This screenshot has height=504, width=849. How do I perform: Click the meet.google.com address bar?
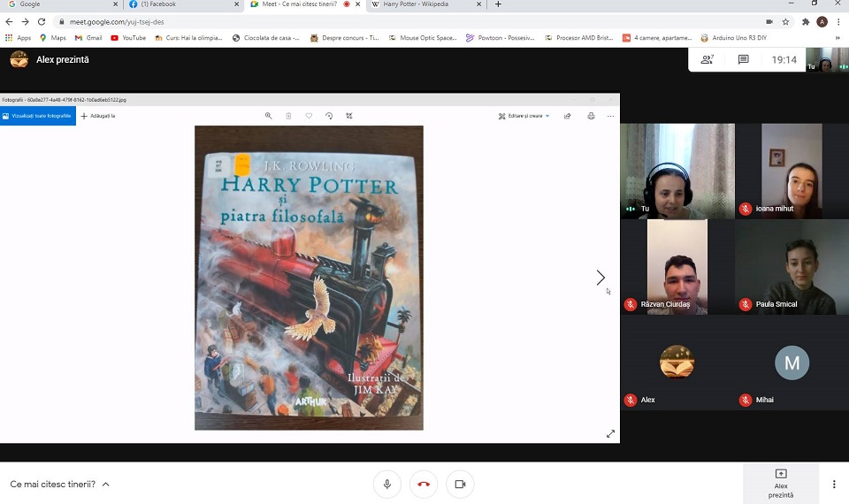[x=354, y=21]
